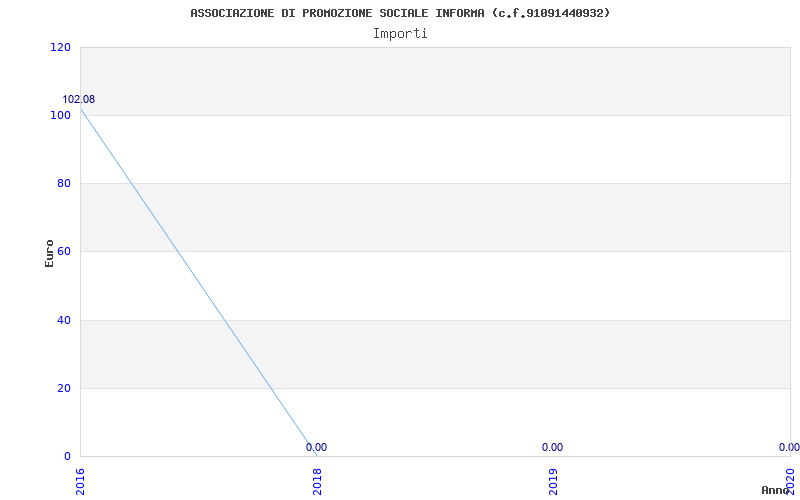The height and width of the screenshot is (500, 800).
Task: Select the Importi subtitle
Action: tap(400, 34)
